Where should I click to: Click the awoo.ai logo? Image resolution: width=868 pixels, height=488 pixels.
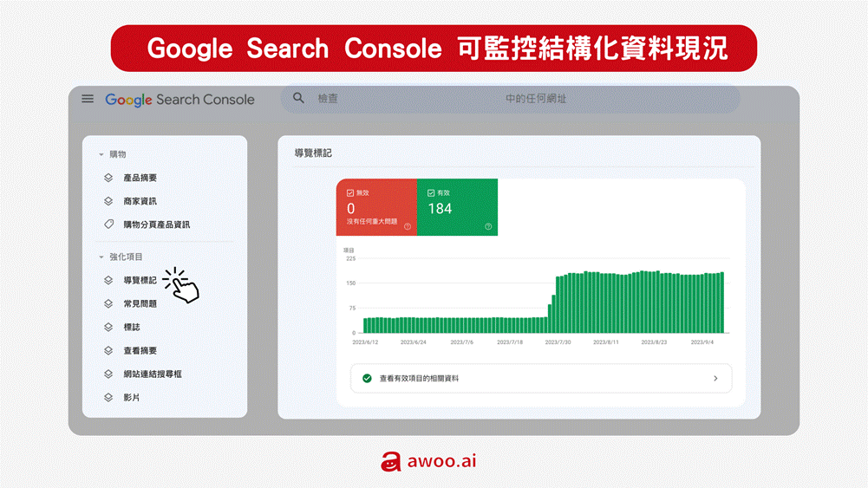pyautogui.click(x=428, y=461)
